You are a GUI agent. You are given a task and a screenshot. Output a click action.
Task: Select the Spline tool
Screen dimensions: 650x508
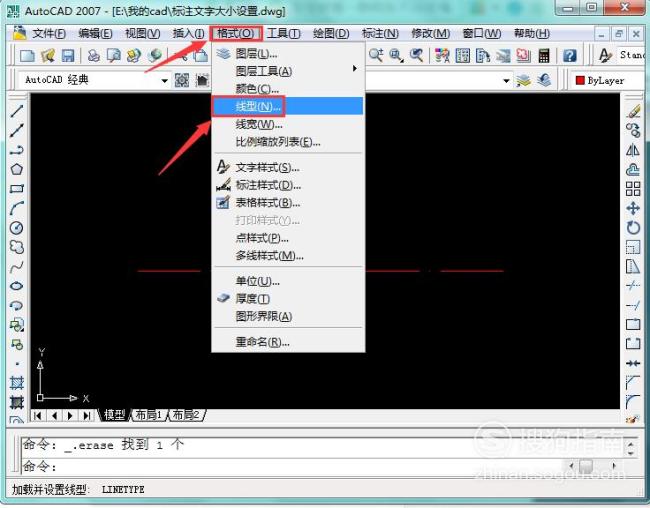[x=17, y=267]
